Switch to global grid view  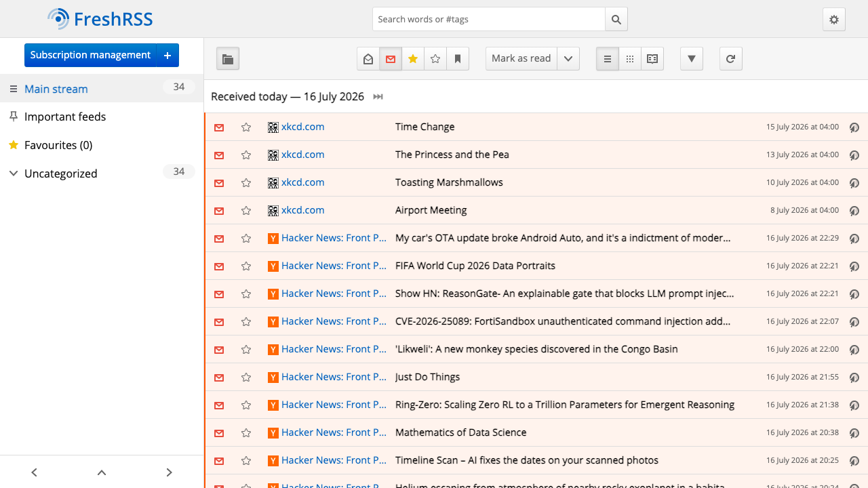[x=630, y=59]
